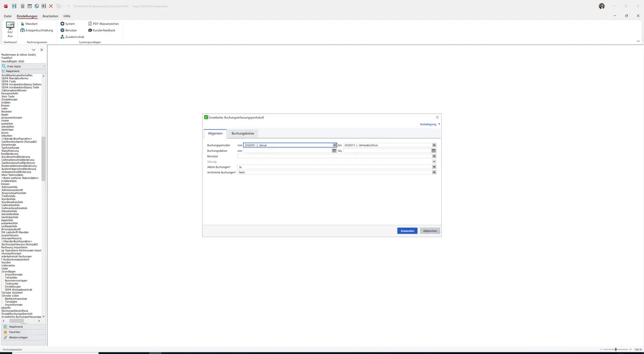Open the Aktive Buchungen dropdown
This screenshot has width=644, height=354.
pos(434,167)
